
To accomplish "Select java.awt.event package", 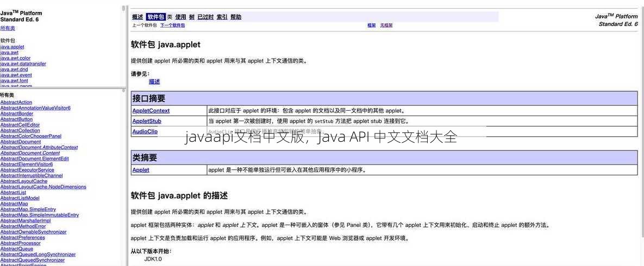I will (x=16, y=75).
